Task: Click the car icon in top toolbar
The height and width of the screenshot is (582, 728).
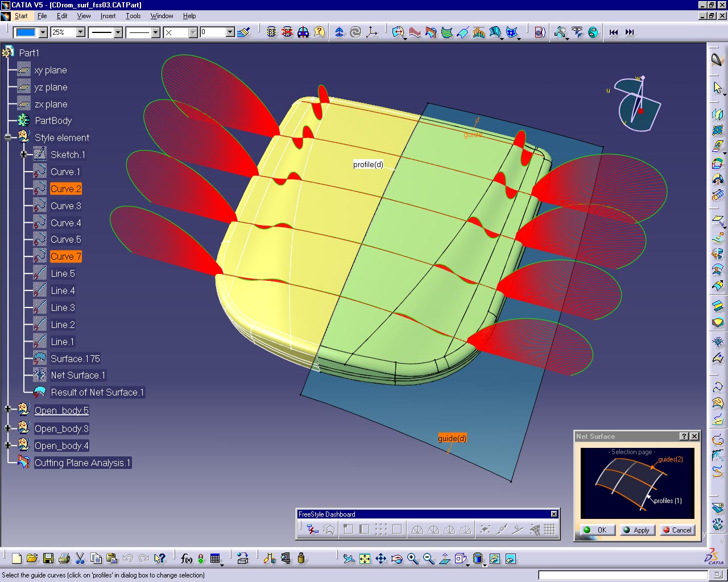Action: [303, 32]
